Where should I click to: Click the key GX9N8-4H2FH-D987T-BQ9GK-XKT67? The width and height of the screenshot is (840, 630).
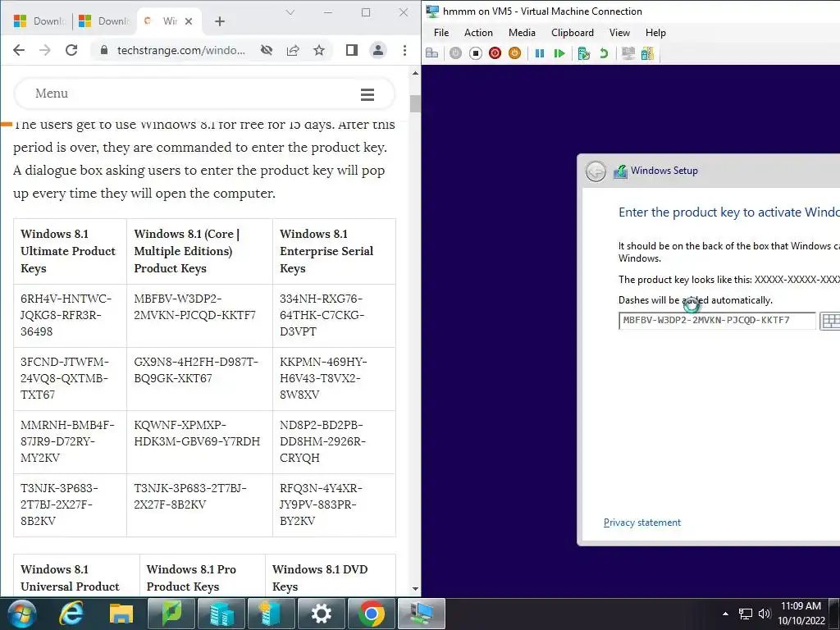[196, 370]
